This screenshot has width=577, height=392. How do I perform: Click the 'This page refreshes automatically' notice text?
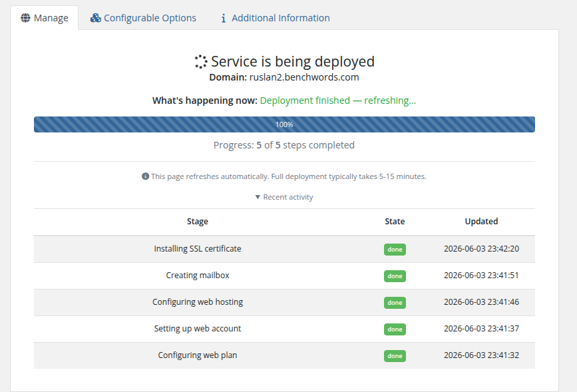click(289, 176)
